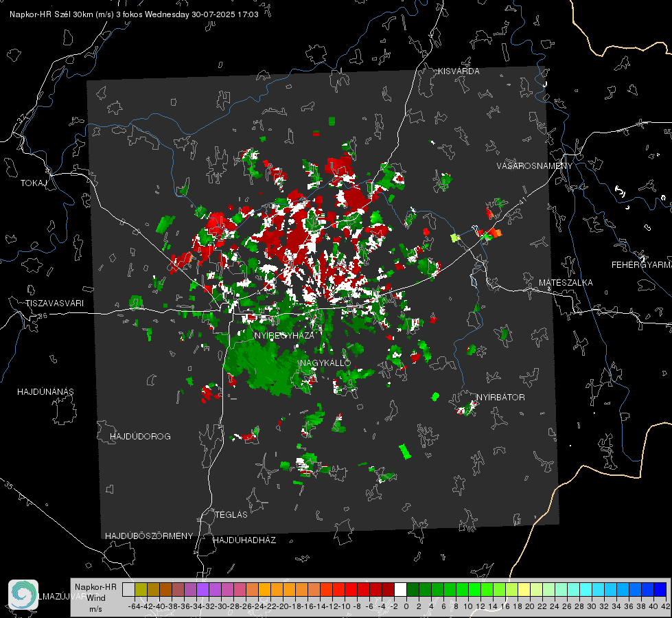The image size is (672, 618).
Task: Click the HAJDÚNÁNÁS city label
Action: point(45,392)
